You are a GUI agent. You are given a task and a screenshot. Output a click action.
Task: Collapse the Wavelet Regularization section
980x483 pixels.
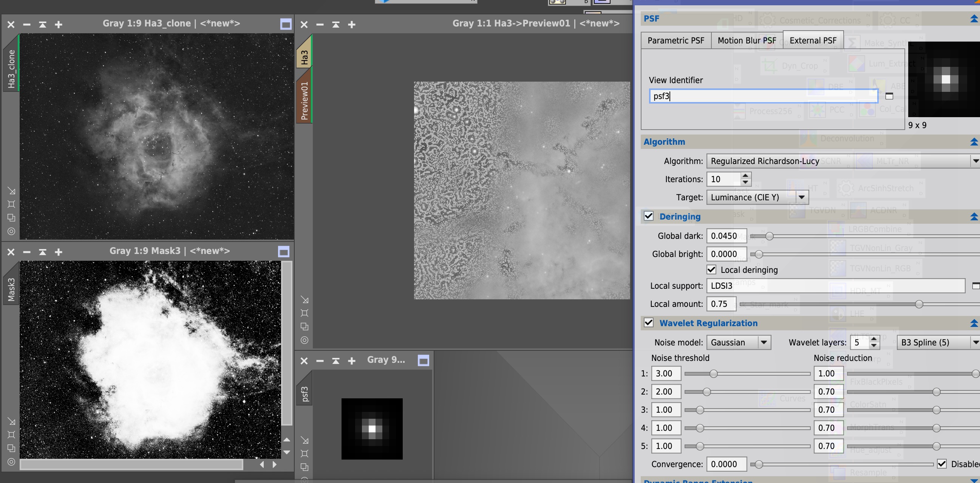pos(974,323)
